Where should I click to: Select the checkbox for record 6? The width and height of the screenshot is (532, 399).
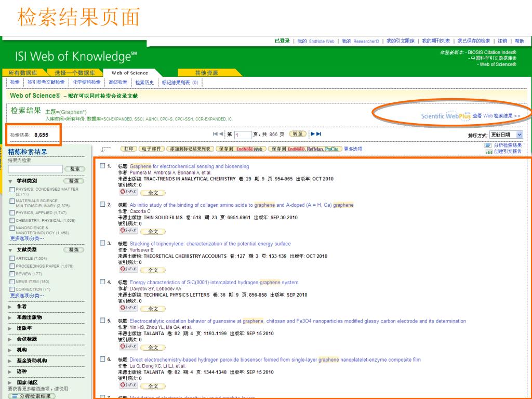pos(102,360)
